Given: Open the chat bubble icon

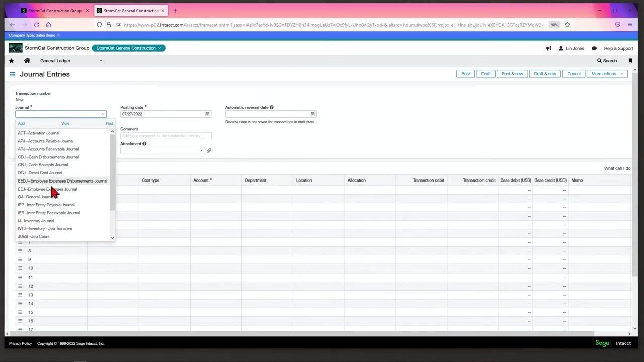Looking at the screenshot, I should (594, 48).
